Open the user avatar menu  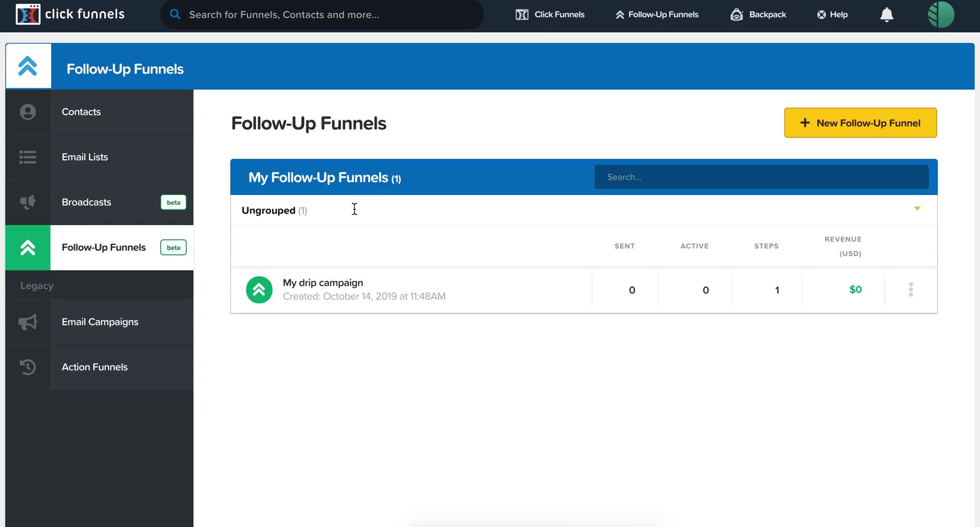[941, 14]
